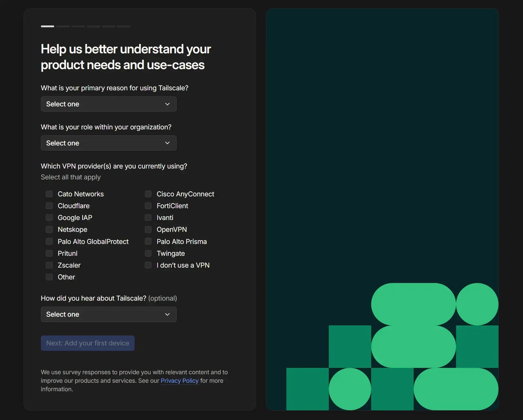Check the Other VPN provider option
Screen dimensions: 523x420
point(49,277)
